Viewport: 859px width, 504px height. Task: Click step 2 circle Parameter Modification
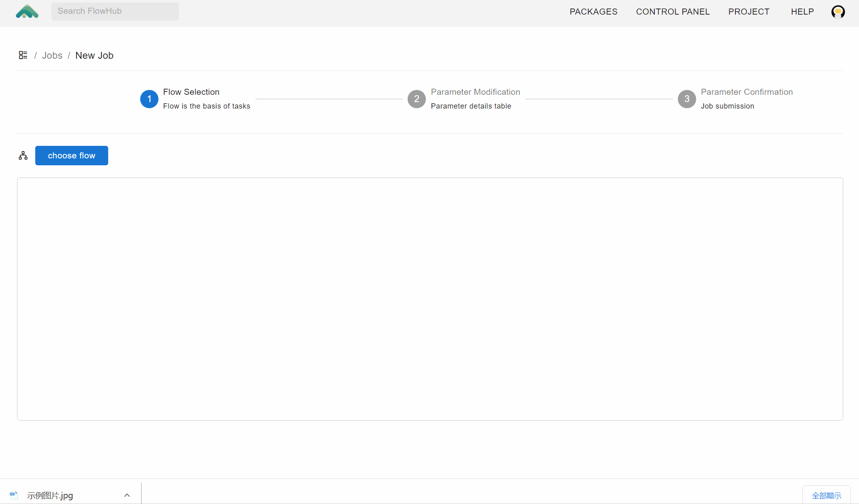tap(417, 99)
